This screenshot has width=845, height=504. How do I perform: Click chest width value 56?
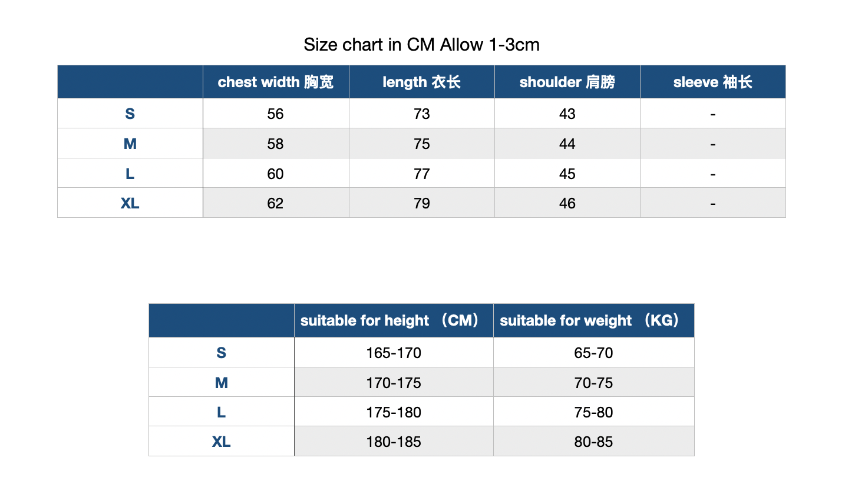[275, 114]
